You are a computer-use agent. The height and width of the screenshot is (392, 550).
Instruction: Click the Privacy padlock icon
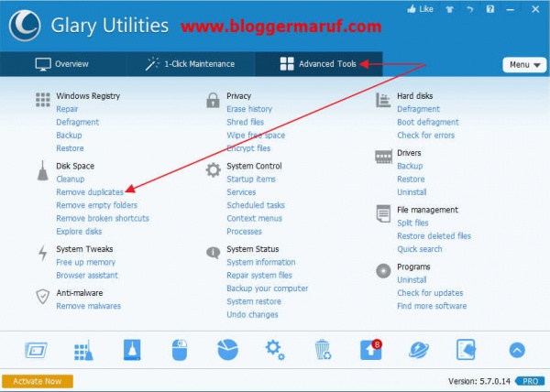[x=213, y=100]
